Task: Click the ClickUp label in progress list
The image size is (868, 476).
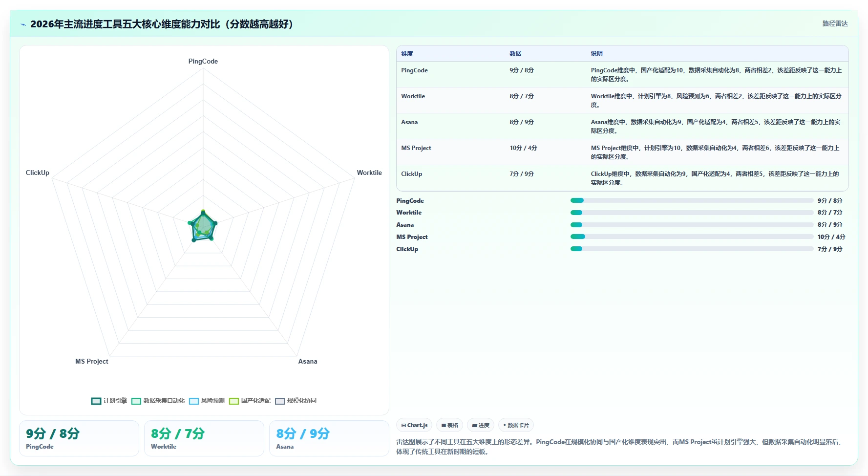Action: [x=407, y=249]
